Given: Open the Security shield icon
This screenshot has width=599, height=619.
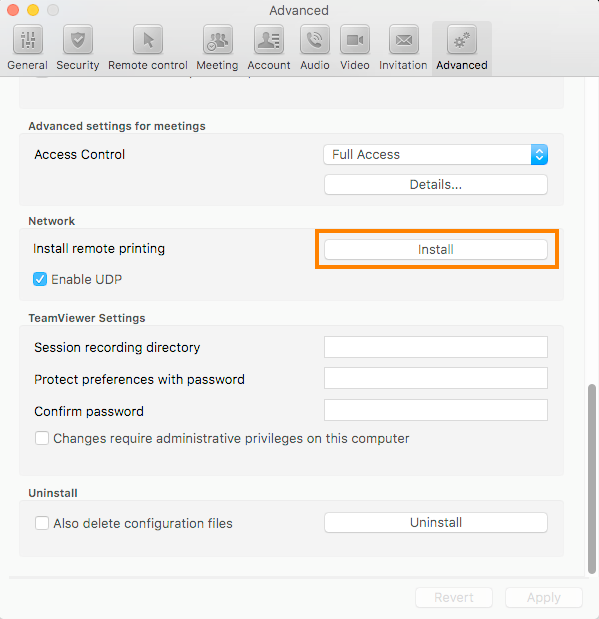Looking at the screenshot, I should click(78, 39).
